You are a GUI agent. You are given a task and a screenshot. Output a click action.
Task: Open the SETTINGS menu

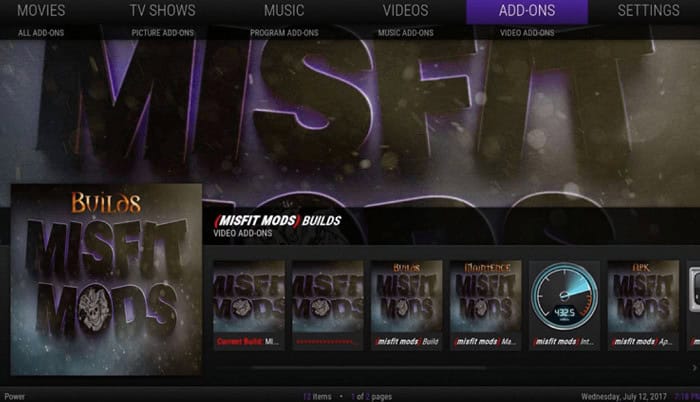pyautogui.click(x=648, y=10)
